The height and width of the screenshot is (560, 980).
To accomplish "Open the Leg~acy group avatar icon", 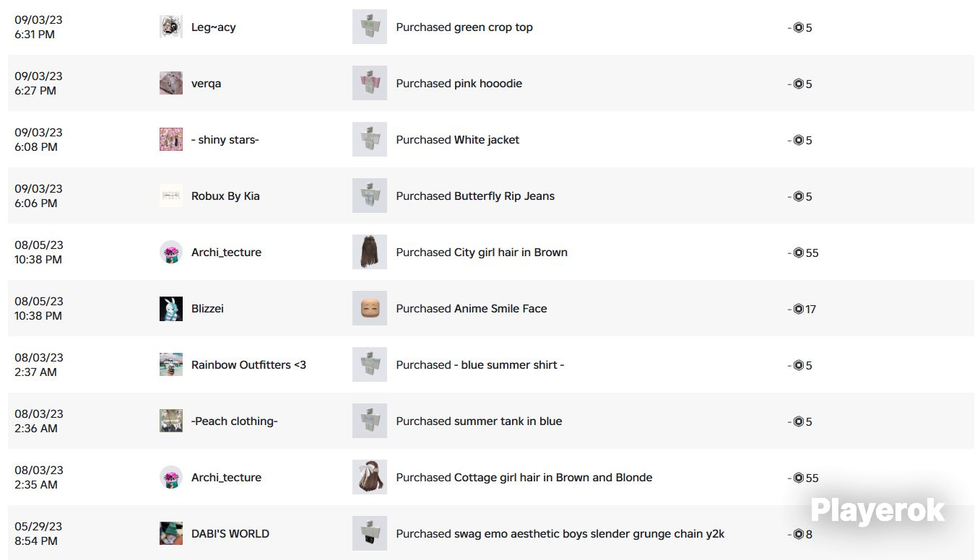I will 171,27.
